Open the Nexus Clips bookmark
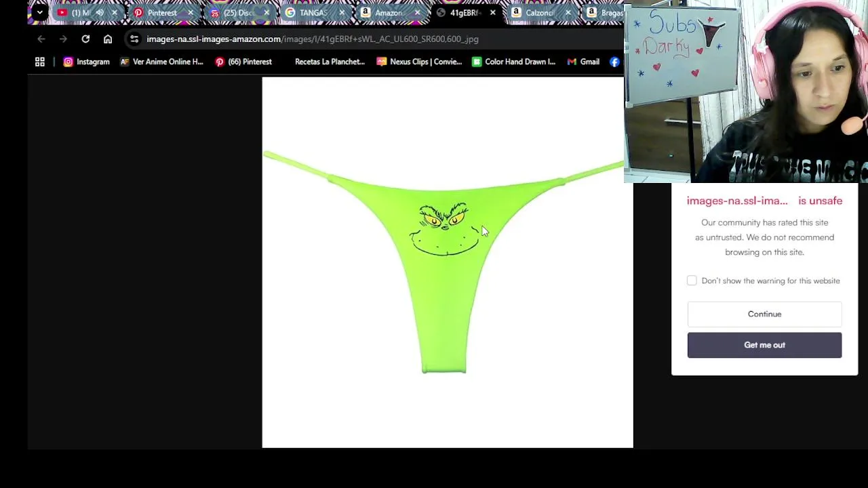Image resolution: width=868 pixels, height=488 pixels. 419,62
